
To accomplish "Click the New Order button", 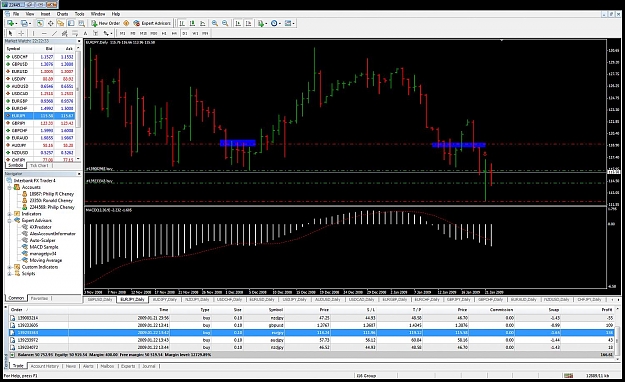I will tap(105, 23).
